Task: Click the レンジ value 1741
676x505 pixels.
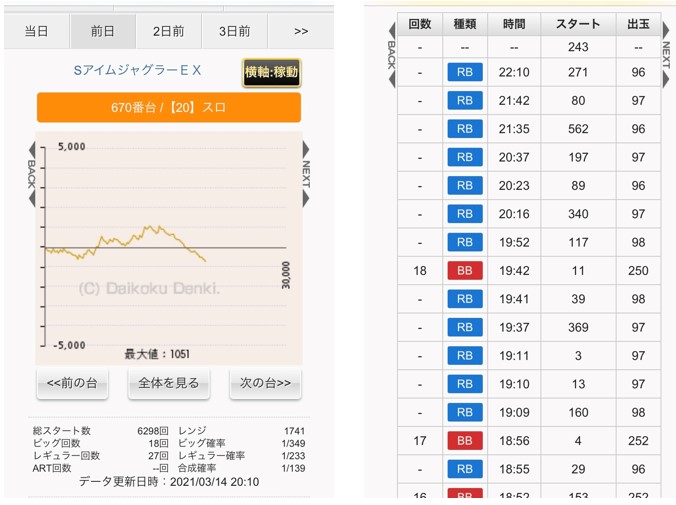Action: (x=294, y=431)
